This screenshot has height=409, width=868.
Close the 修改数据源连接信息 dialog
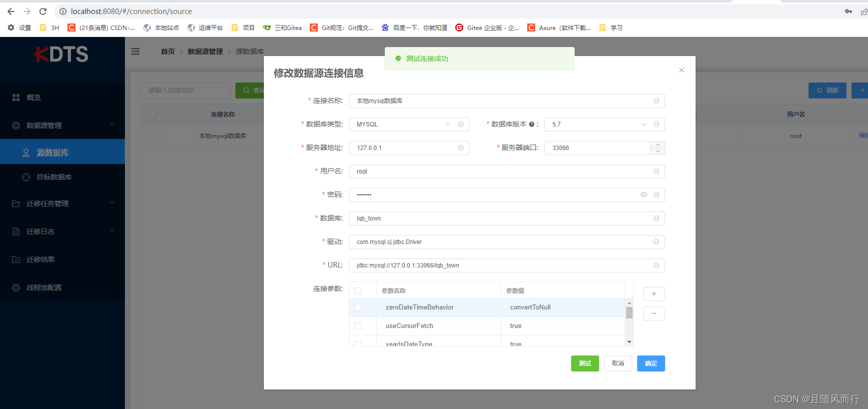tap(682, 70)
